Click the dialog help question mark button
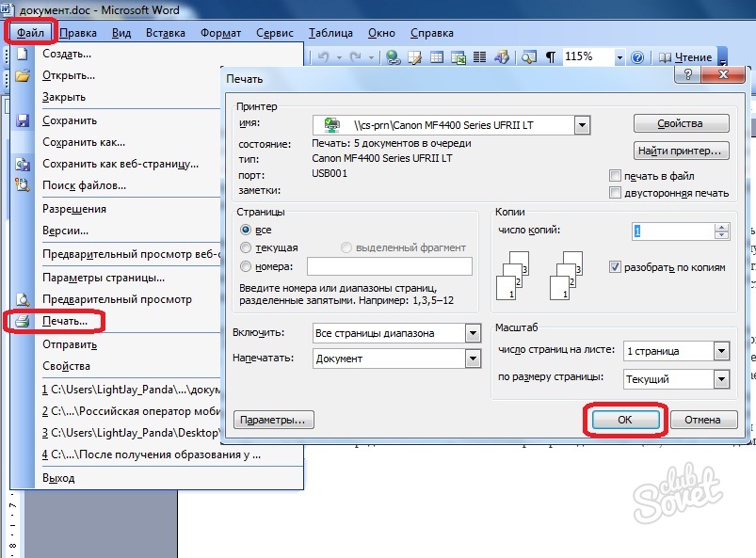The image size is (756, 558). pyautogui.click(x=688, y=74)
